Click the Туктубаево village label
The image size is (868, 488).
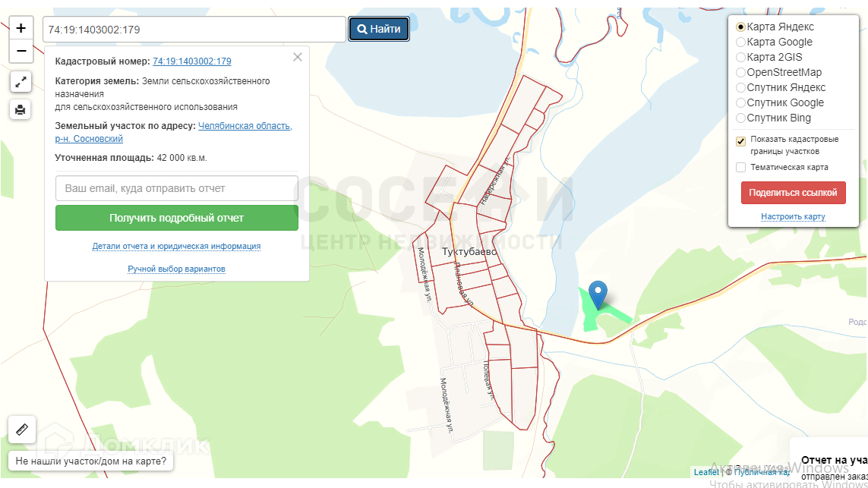tap(469, 252)
